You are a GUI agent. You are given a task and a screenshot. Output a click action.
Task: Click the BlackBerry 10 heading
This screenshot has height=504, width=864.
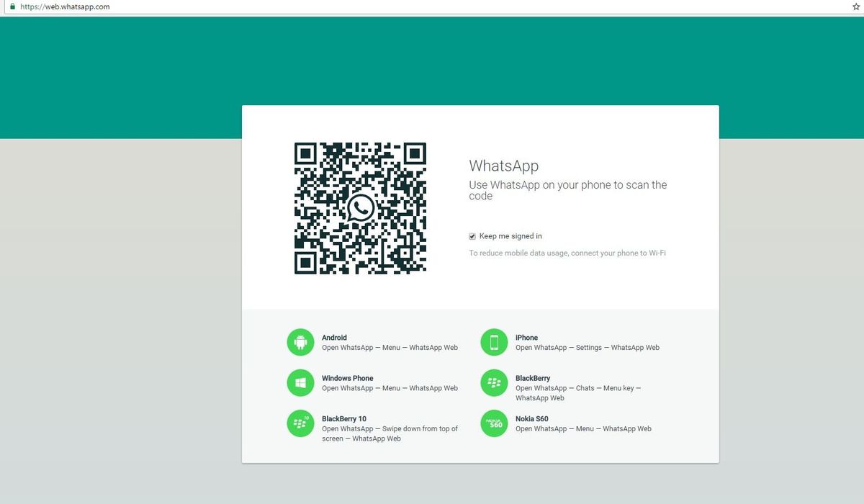click(344, 419)
